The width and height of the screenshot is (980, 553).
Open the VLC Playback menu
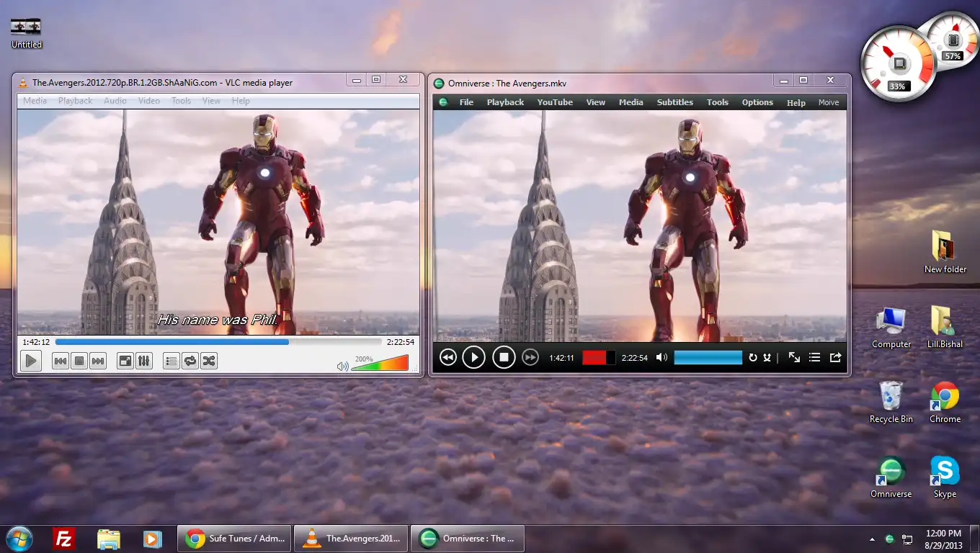pos(76,101)
